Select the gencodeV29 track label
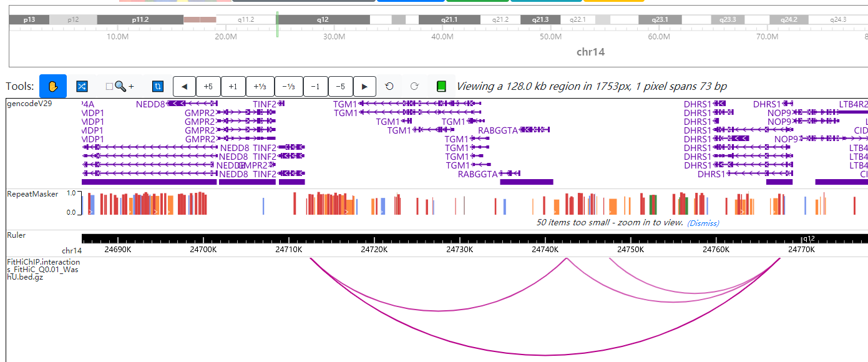The width and height of the screenshot is (868, 362). pos(29,104)
